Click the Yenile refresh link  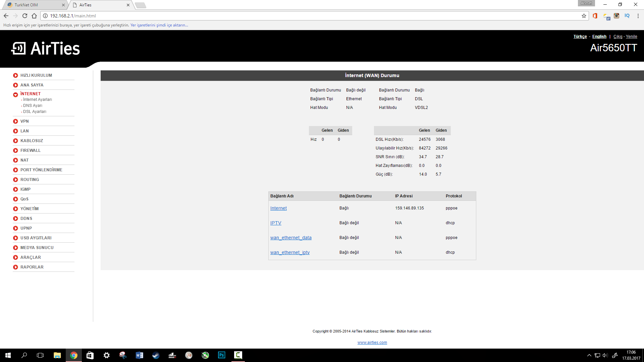pyautogui.click(x=631, y=37)
